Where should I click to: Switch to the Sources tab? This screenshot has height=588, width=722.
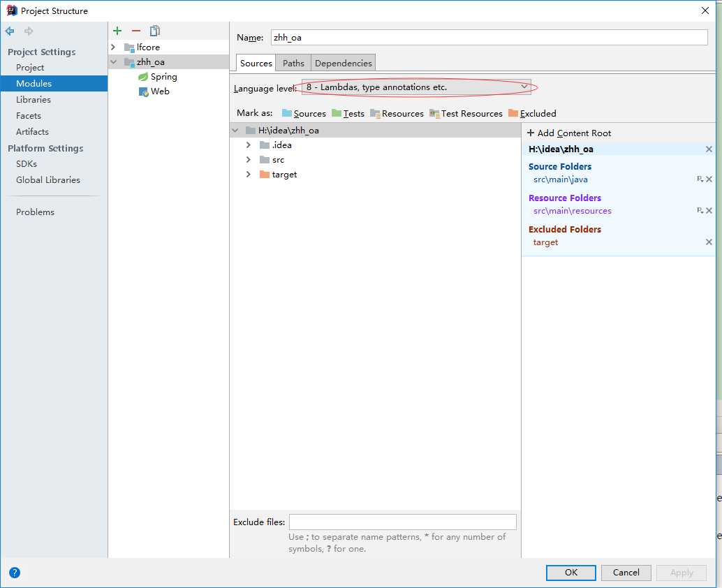pyautogui.click(x=256, y=63)
